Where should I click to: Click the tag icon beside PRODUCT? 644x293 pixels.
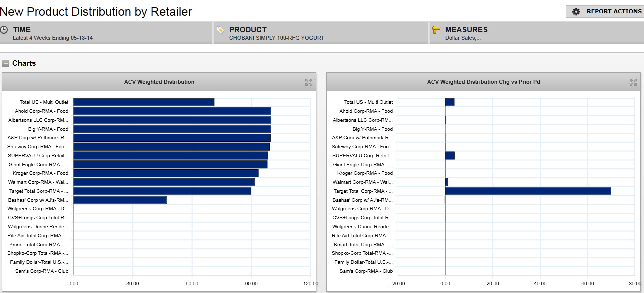click(x=220, y=30)
